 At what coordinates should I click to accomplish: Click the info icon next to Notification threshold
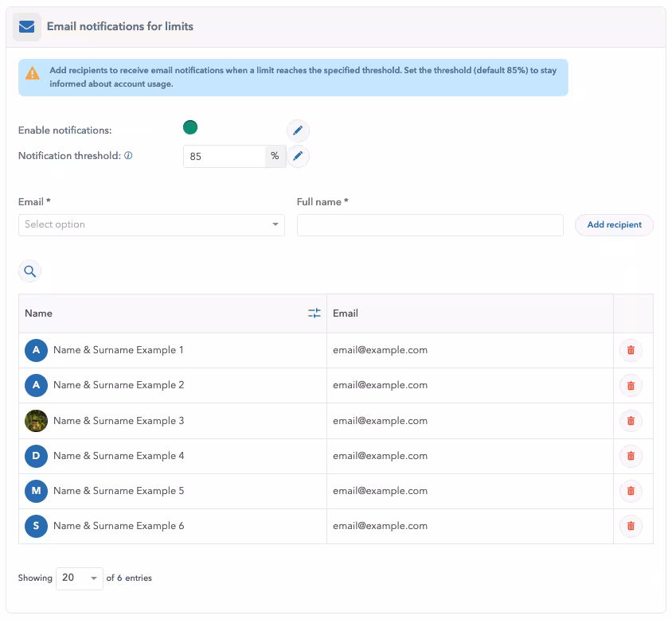click(x=128, y=156)
